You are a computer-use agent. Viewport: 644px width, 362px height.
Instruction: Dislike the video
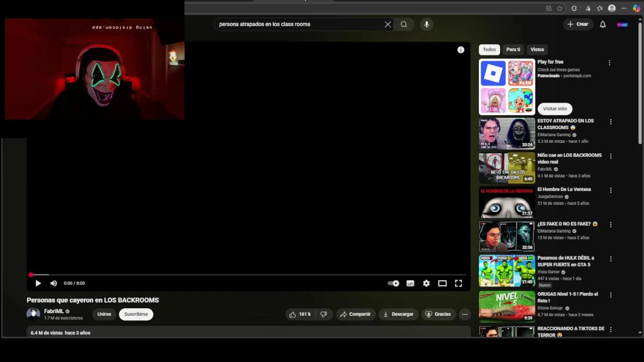tap(324, 314)
